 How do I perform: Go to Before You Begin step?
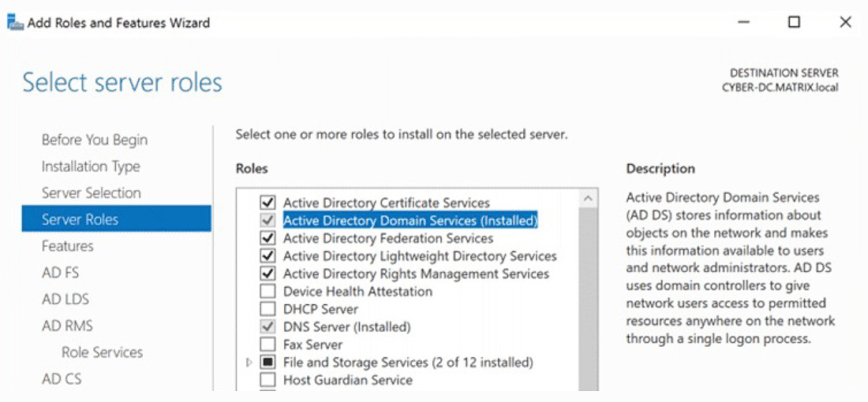coord(94,140)
